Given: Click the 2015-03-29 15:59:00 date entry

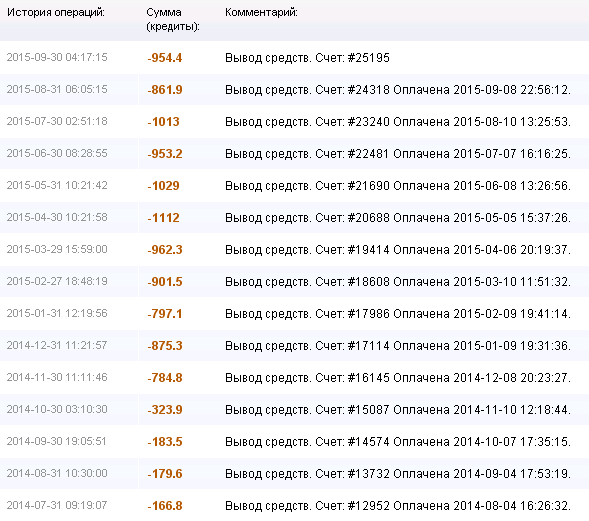Looking at the screenshot, I should pyautogui.click(x=57, y=249).
